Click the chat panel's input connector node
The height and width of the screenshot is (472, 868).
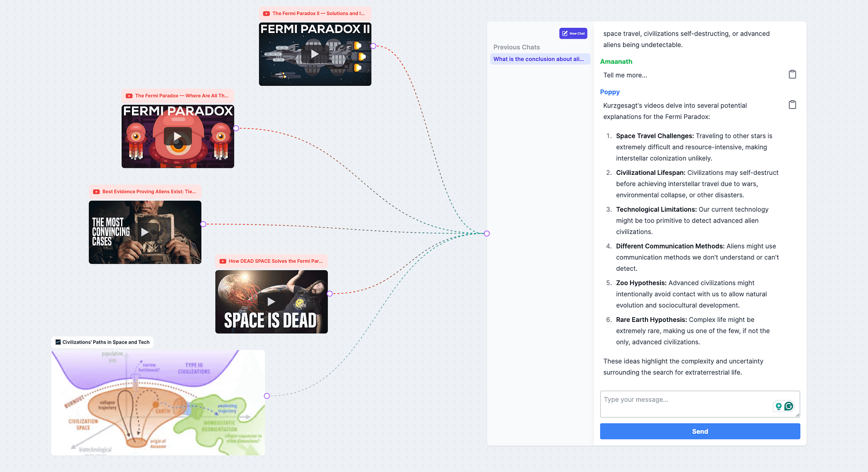(x=487, y=233)
